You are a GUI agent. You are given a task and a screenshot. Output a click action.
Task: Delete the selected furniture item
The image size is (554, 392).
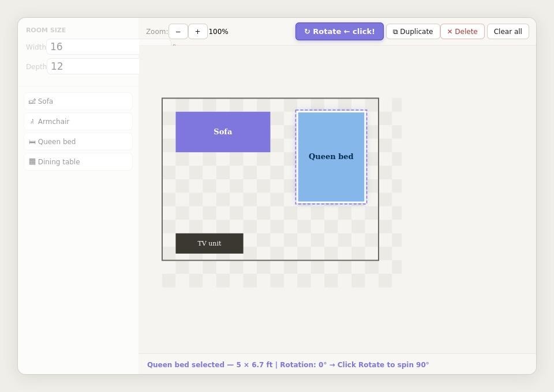tap(462, 31)
